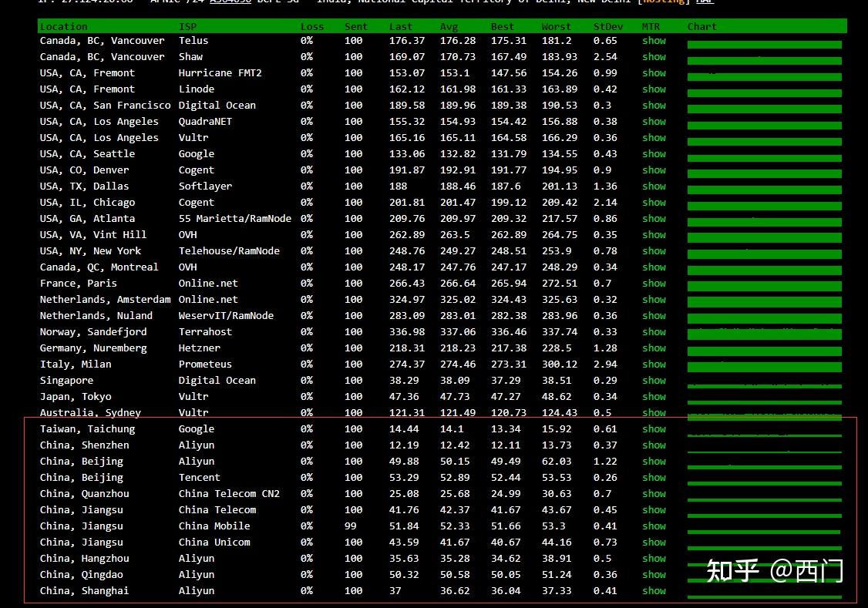Show MTR for Paris Online.net
Viewport: 868px width, 608px height.
(x=654, y=284)
